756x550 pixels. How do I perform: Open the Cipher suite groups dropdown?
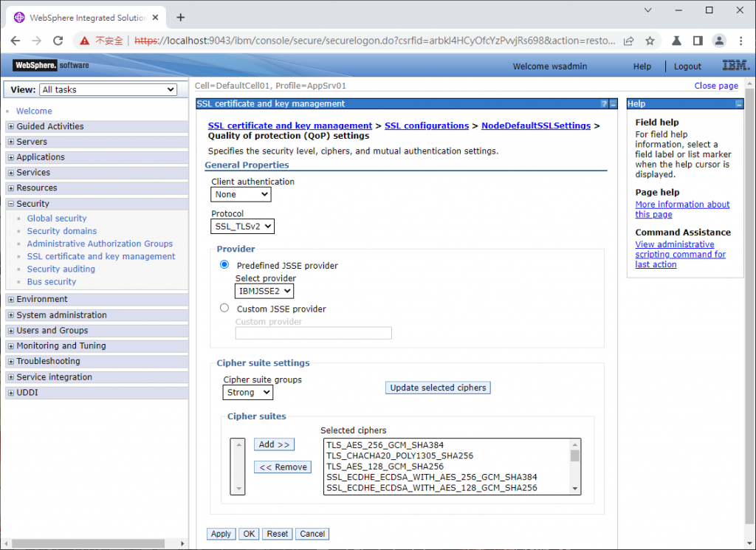(x=248, y=392)
